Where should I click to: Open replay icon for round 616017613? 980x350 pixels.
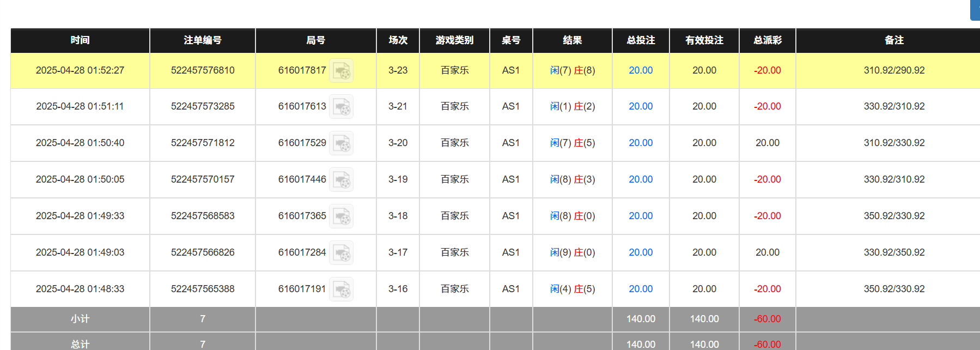pos(341,107)
